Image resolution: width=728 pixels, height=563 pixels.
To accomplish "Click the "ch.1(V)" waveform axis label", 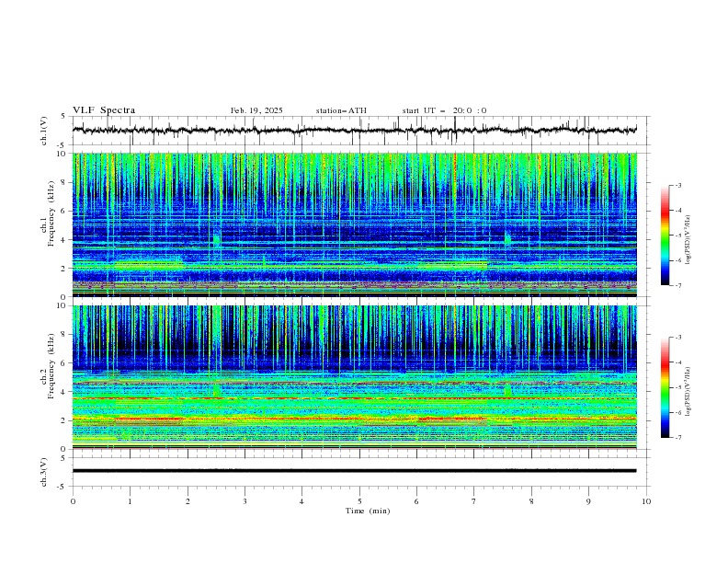I will (x=44, y=131).
